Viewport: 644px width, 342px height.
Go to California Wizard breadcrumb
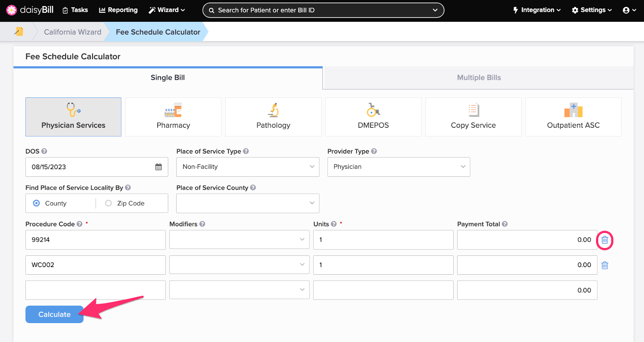[x=72, y=32]
